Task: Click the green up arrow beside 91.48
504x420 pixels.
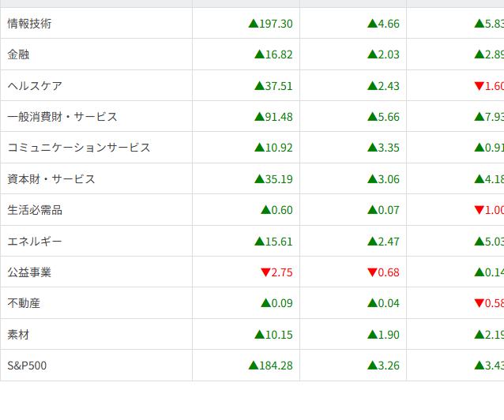Action: pos(259,117)
